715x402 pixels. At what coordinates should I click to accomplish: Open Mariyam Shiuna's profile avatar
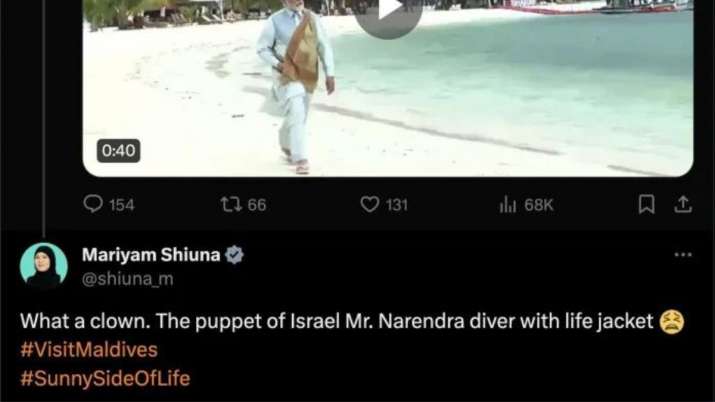click(x=44, y=266)
